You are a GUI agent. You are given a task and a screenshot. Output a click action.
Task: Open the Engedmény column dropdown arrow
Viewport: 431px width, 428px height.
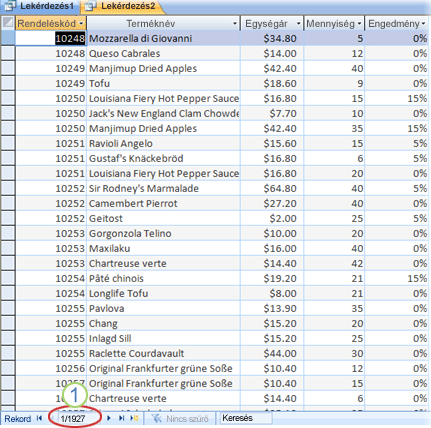pos(423,24)
